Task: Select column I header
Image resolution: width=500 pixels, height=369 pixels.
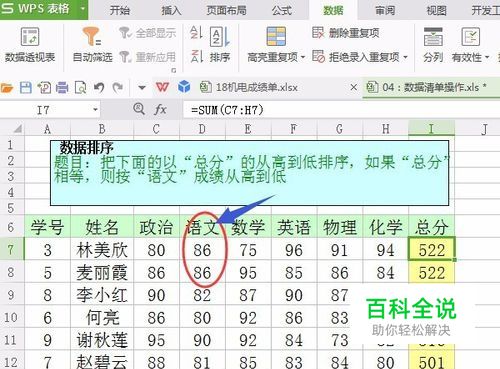Action: pyautogui.click(x=431, y=129)
